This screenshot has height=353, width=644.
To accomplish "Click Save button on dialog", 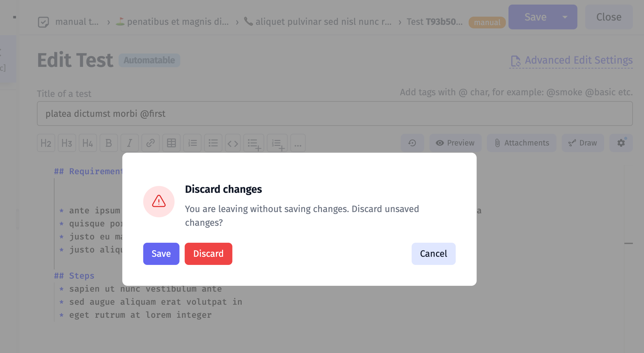I will (x=161, y=254).
